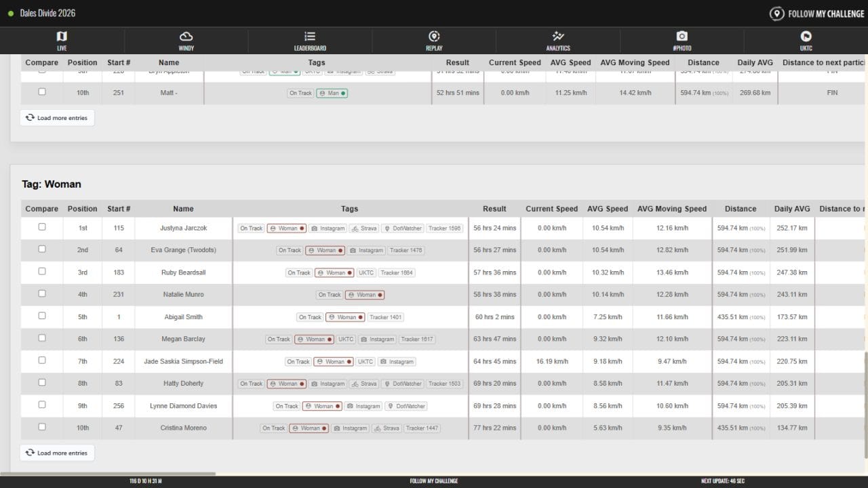Tick compare checkbox for Ruby Beardsall
This screenshot has width=868, height=488.
(42, 272)
